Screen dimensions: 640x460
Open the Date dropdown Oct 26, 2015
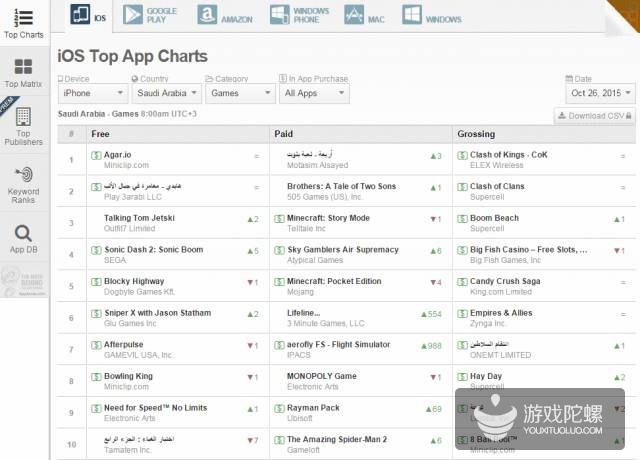click(x=600, y=93)
